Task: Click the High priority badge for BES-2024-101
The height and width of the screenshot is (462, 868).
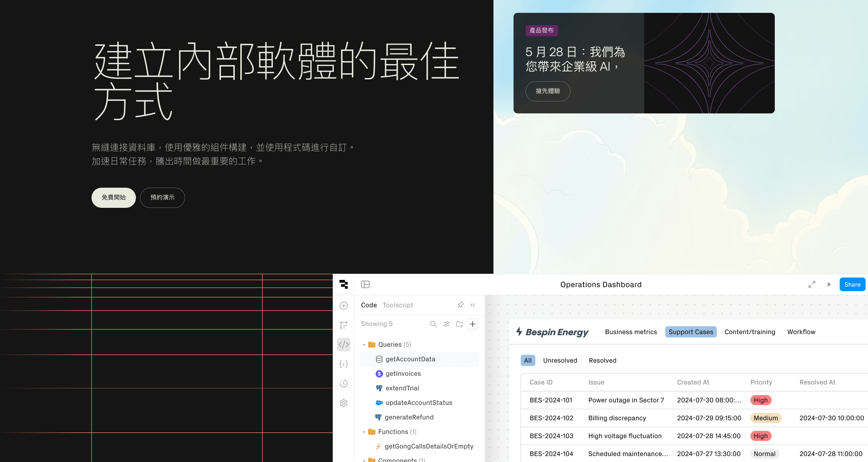Action: pos(761,400)
